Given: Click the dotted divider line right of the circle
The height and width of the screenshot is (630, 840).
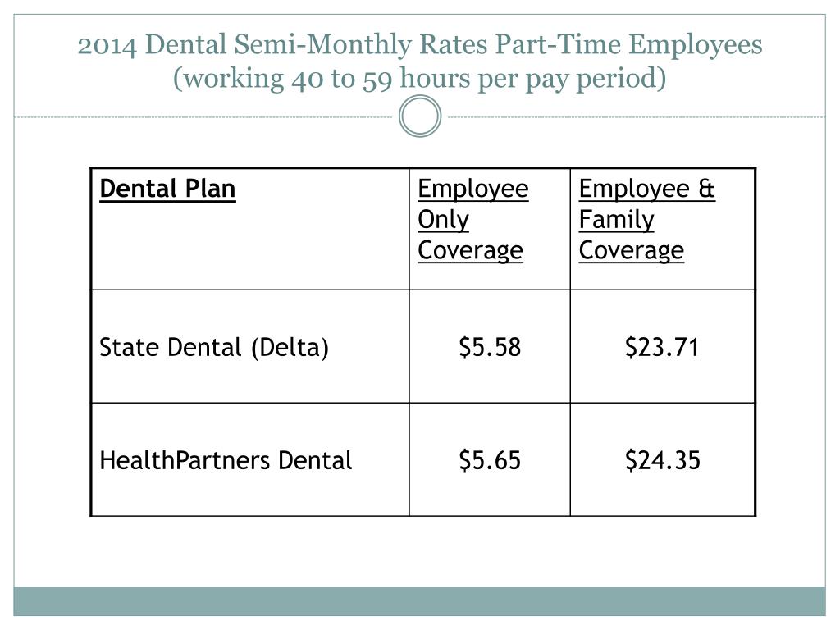Looking at the screenshot, I should 637,116.
